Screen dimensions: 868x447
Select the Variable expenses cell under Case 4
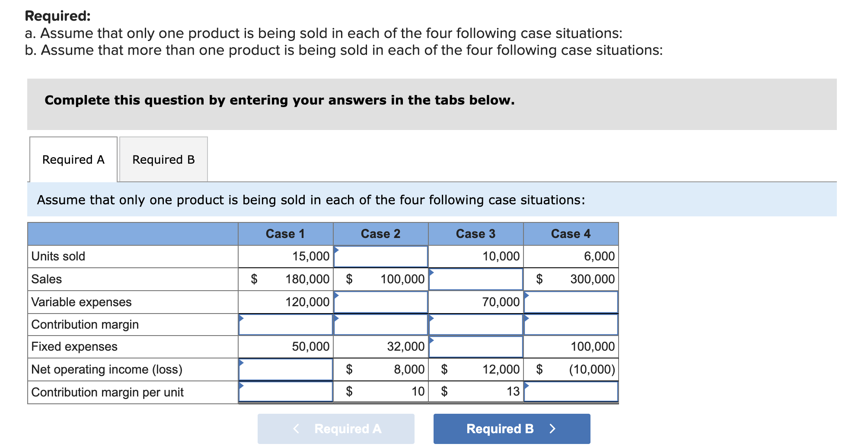(571, 301)
